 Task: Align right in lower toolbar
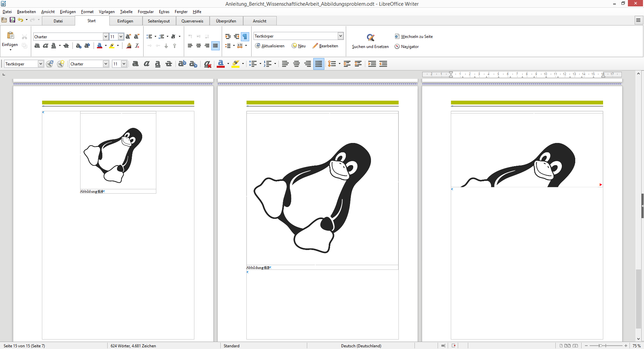tap(308, 64)
